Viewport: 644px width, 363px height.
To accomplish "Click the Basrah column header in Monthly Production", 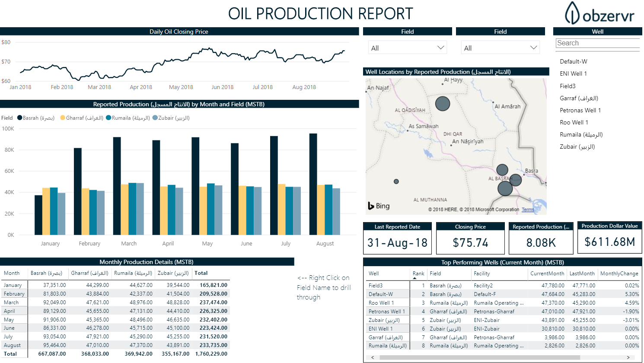I will [x=46, y=273].
